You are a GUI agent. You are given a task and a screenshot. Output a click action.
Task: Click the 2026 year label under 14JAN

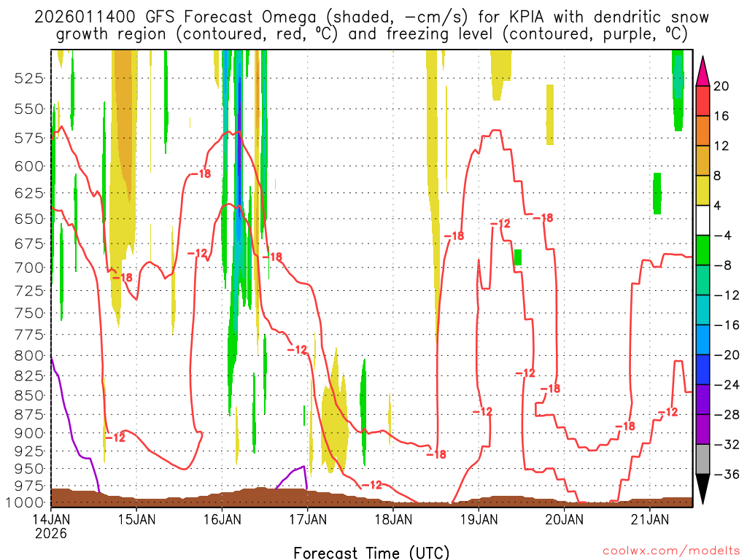tap(51, 533)
